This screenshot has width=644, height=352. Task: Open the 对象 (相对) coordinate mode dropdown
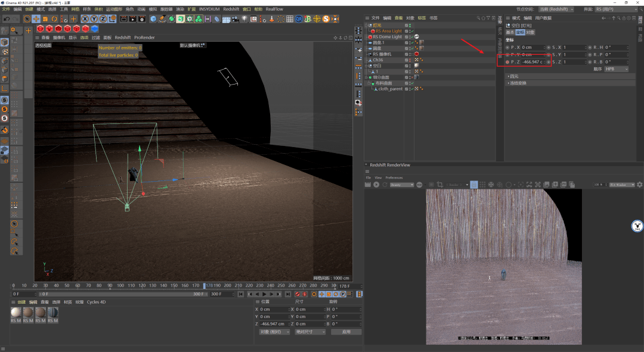tap(273, 332)
